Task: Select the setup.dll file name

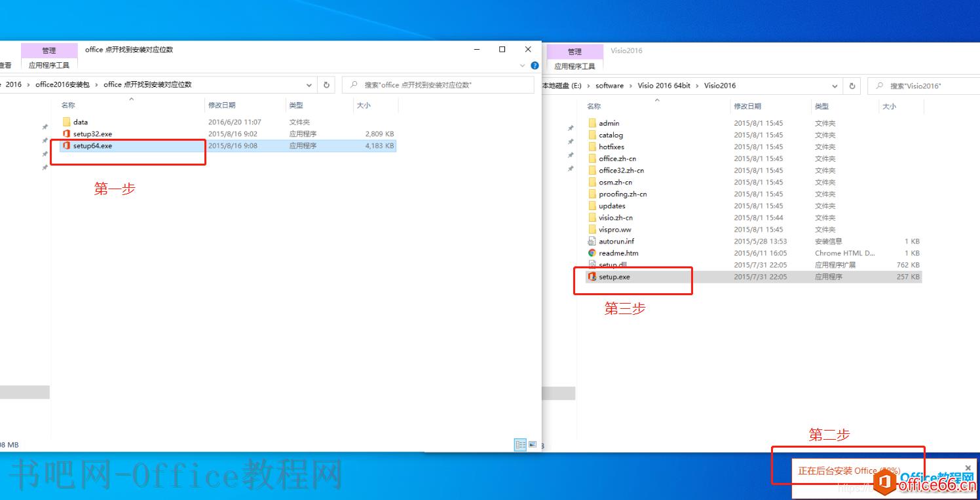Action: point(612,264)
